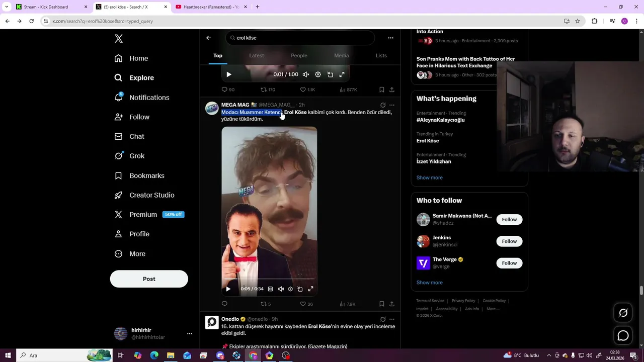The height and width of the screenshot is (362, 644).
Task: Open settings gear on MEGA MAG video
Action: [290, 289]
